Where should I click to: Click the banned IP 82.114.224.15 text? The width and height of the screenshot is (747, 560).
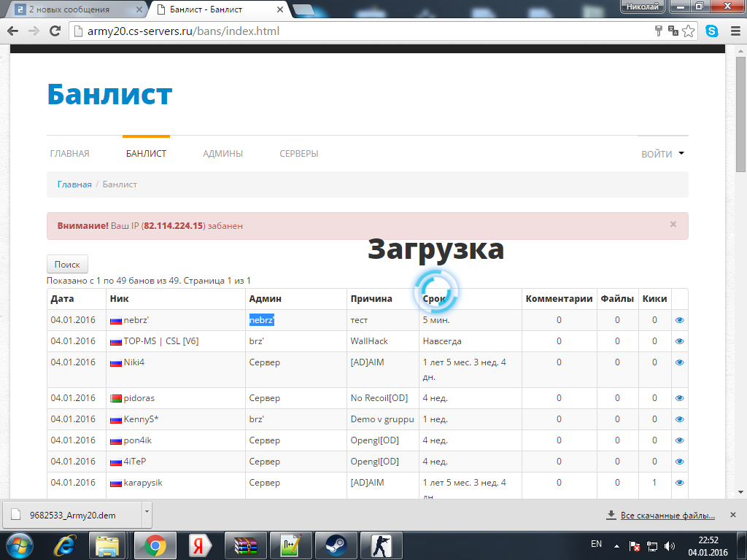174,226
